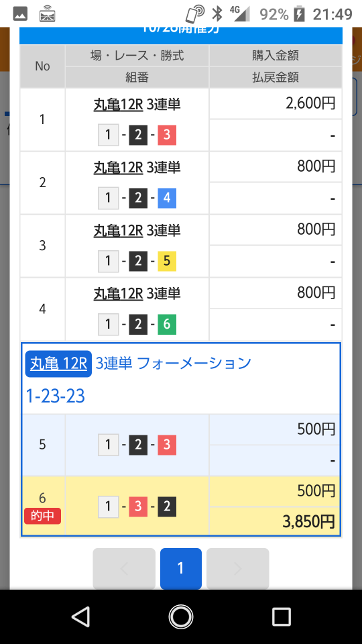Tap the 3,850円 payout amount
362x644 pixels.
coord(308,522)
